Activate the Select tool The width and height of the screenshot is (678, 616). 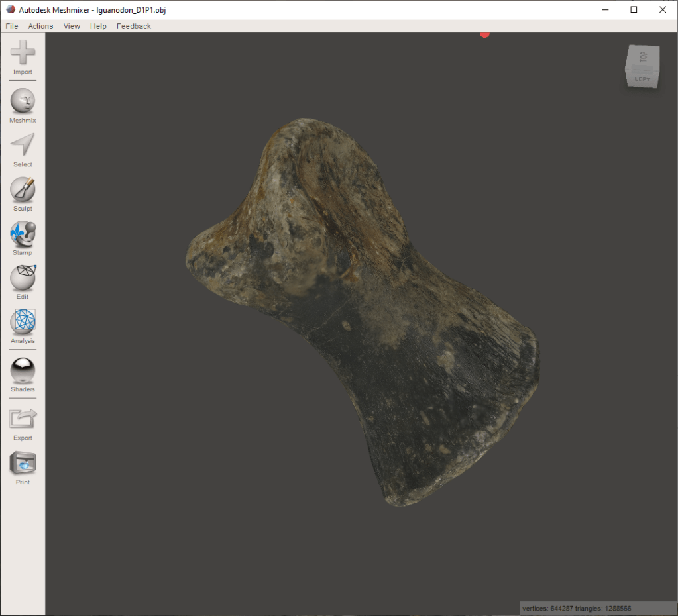[23, 145]
